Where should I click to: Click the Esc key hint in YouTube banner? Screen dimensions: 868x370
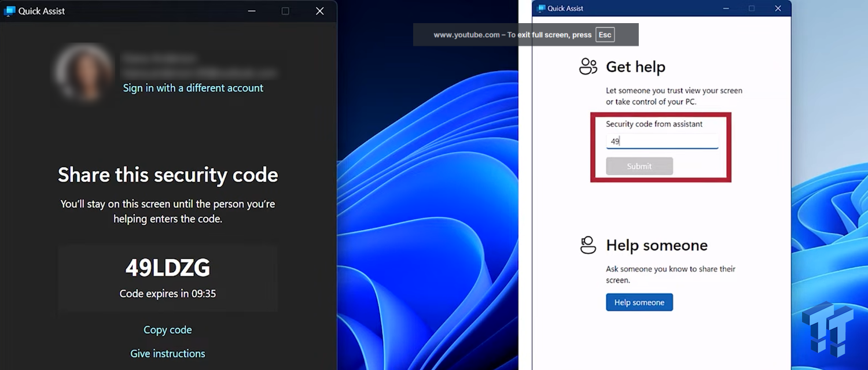[605, 35]
